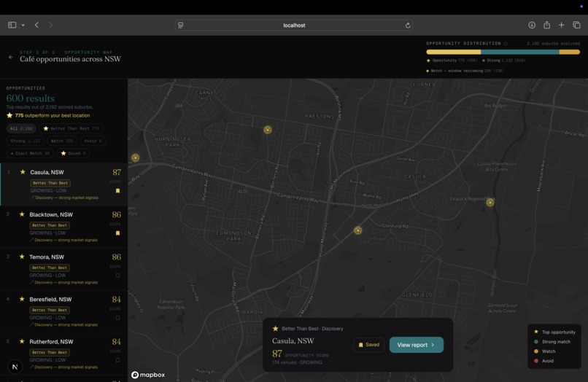Click the map star marker near Prestons

click(268, 130)
